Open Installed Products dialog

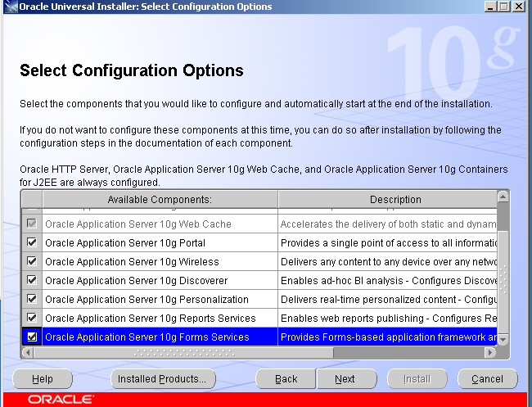coord(163,379)
